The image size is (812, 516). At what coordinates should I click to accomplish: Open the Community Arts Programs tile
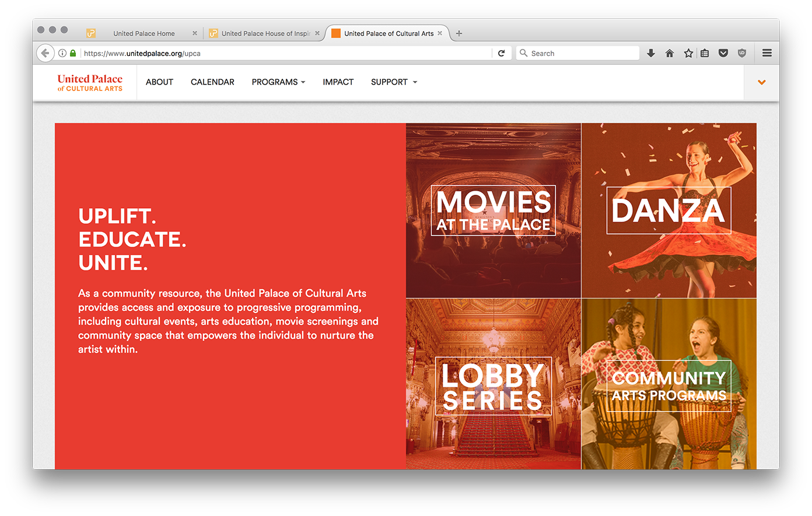tap(668, 385)
